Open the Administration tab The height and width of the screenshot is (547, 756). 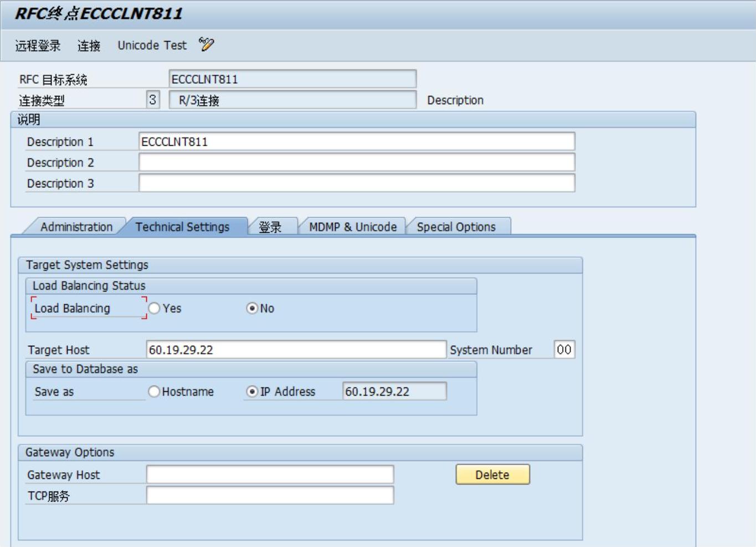(76, 227)
